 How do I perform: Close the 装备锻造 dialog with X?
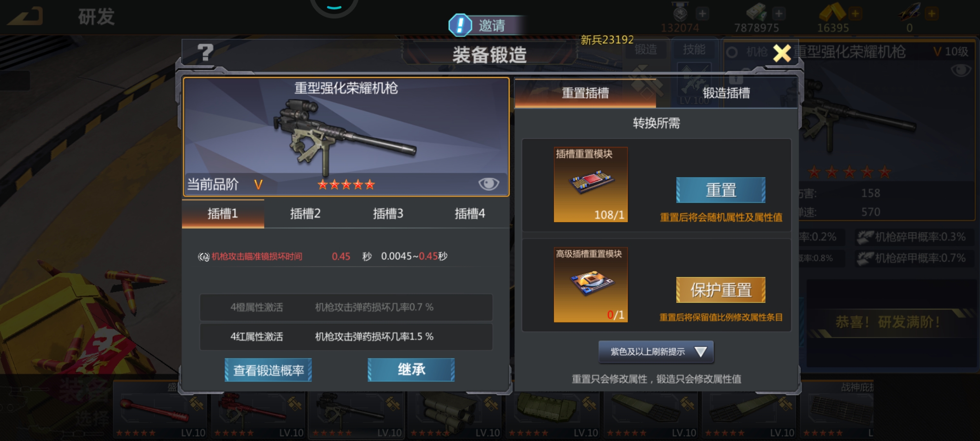tap(782, 53)
